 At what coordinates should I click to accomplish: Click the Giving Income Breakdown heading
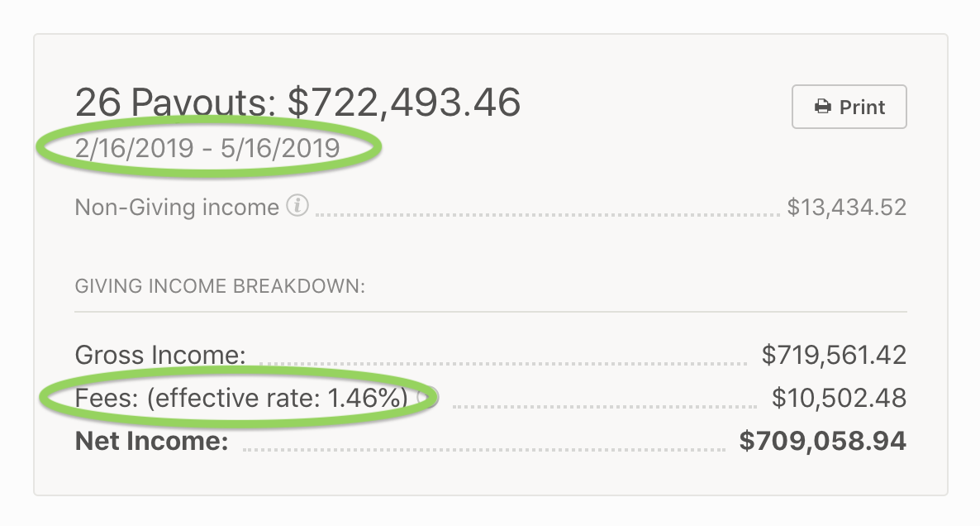220,287
